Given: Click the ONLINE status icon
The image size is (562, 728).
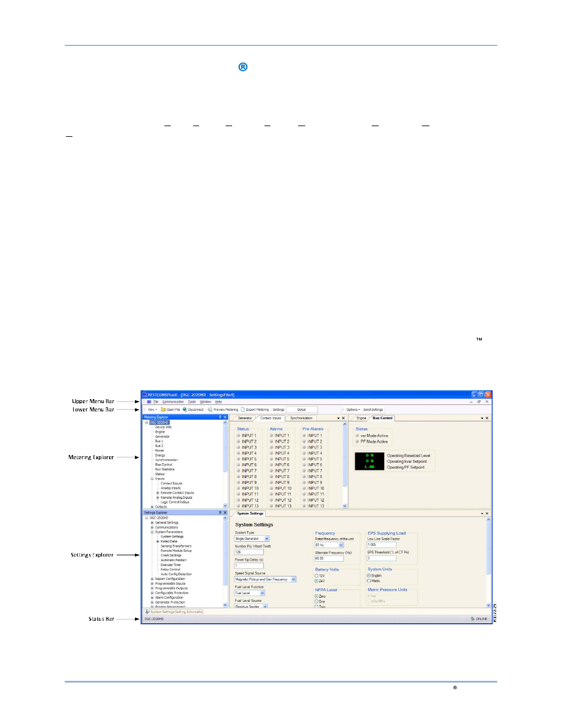Looking at the screenshot, I should point(472,619).
